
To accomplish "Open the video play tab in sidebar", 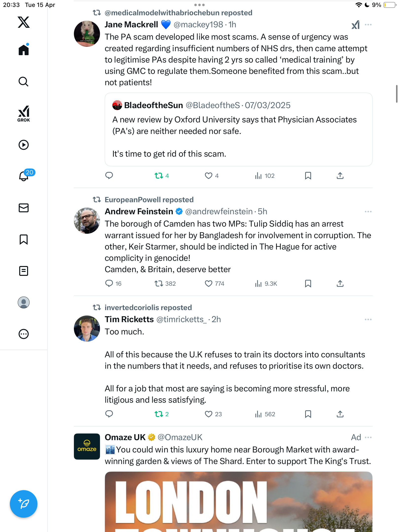I will pyautogui.click(x=24, y=145).
